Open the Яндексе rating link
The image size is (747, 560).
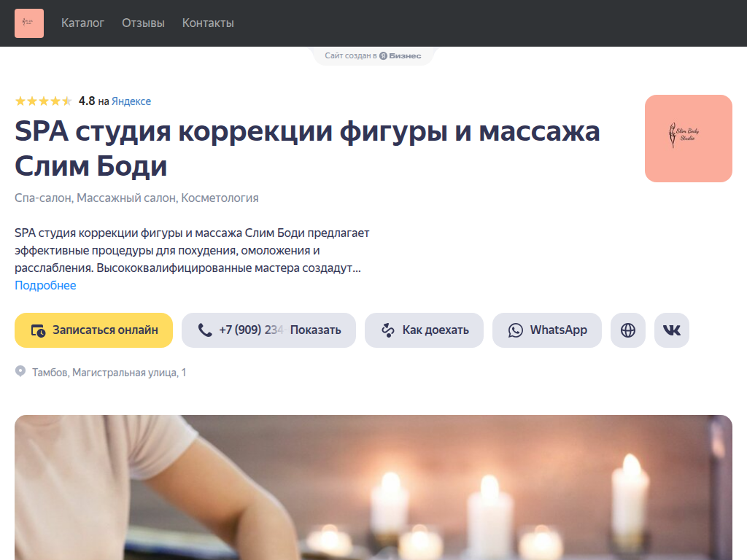tap(131, 101)
